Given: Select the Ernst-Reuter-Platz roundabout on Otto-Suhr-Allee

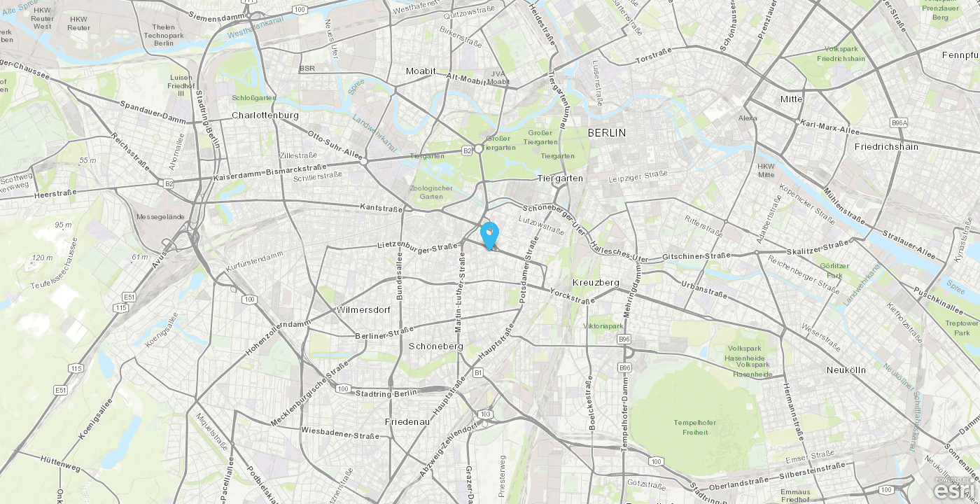Looking at the screenshot, I should click(x=363, y=162).
